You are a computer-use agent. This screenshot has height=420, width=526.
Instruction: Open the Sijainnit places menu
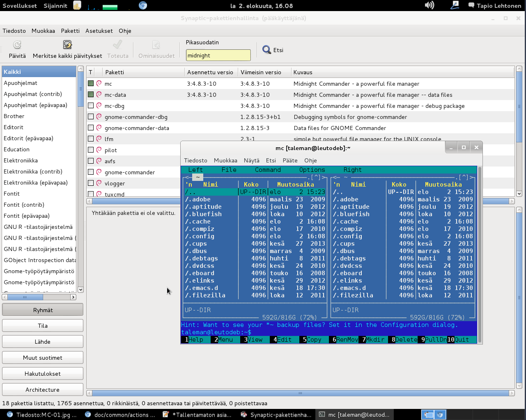click(55, 6)
